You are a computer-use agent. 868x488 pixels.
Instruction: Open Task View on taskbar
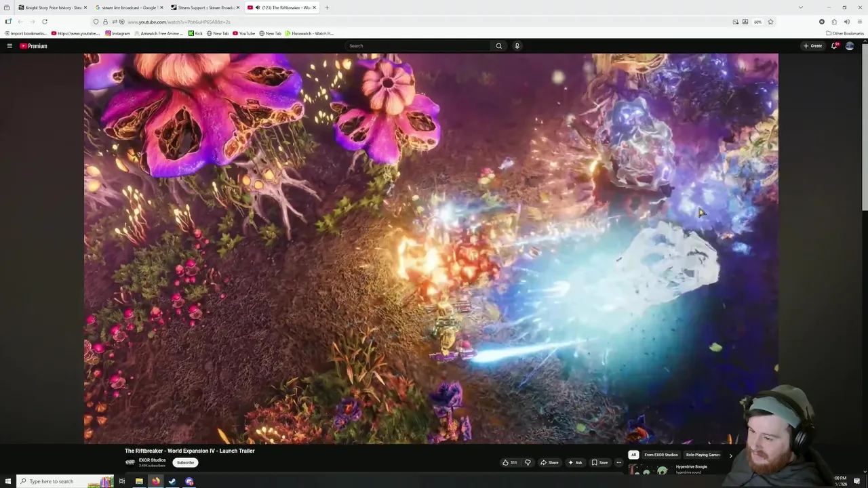coord(122,481)
